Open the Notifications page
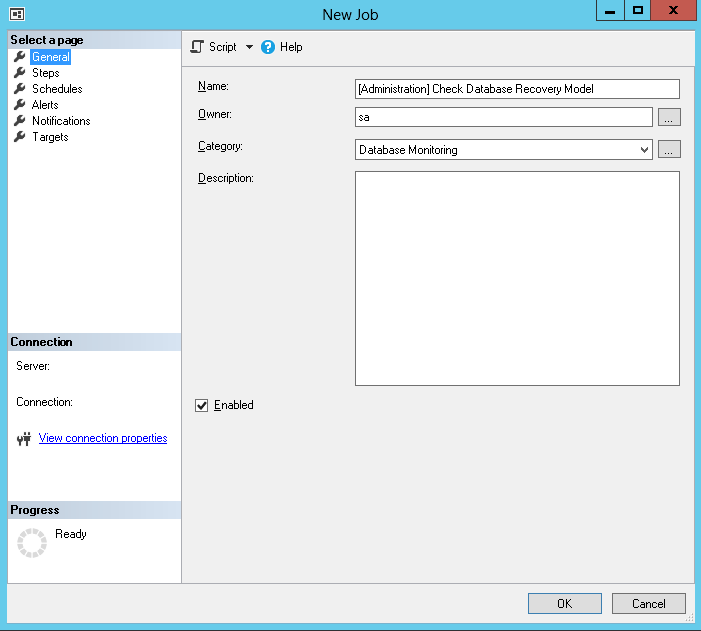Image resolution: width=701 pixels, height=631 pixels. tap(61, 121)
